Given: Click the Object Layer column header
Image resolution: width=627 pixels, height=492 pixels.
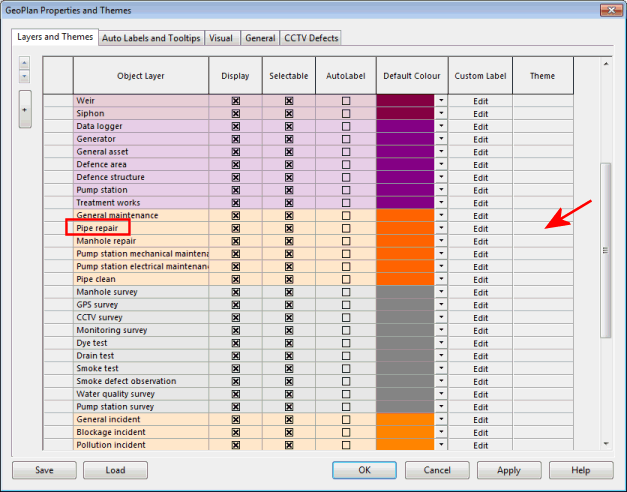Looking at the screenshot, I should pyautogui.click(x=141, y=76).
